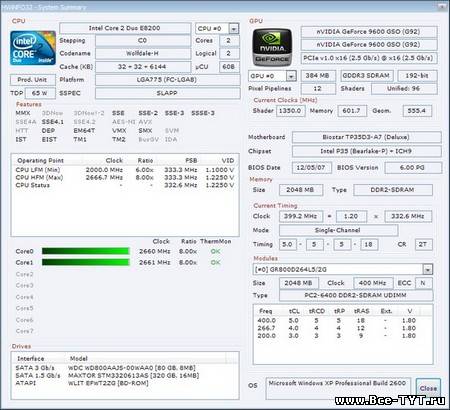The image size is (450, 410).
Task: Click the BIOS Version 6.00 PG field
Action: [x=413, y=167]
